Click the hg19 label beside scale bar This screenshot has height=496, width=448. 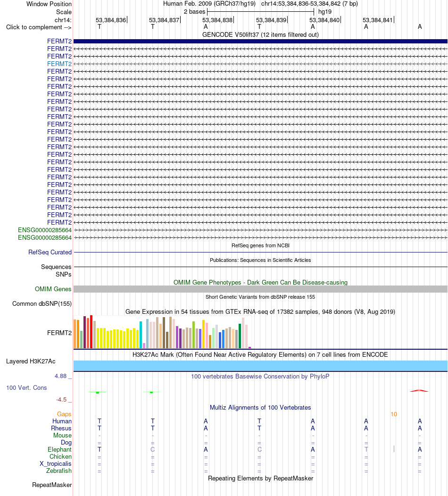325,12
